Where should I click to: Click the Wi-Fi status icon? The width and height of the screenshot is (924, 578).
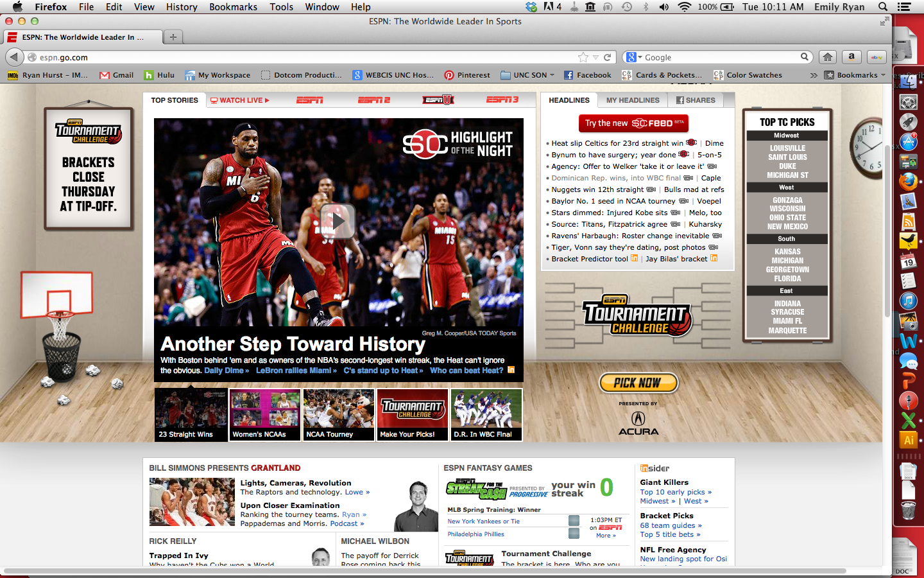[x=684, y=6]
